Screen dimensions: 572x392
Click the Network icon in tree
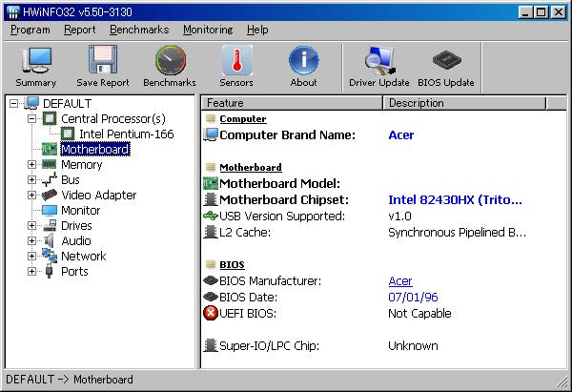pos(50,256)
